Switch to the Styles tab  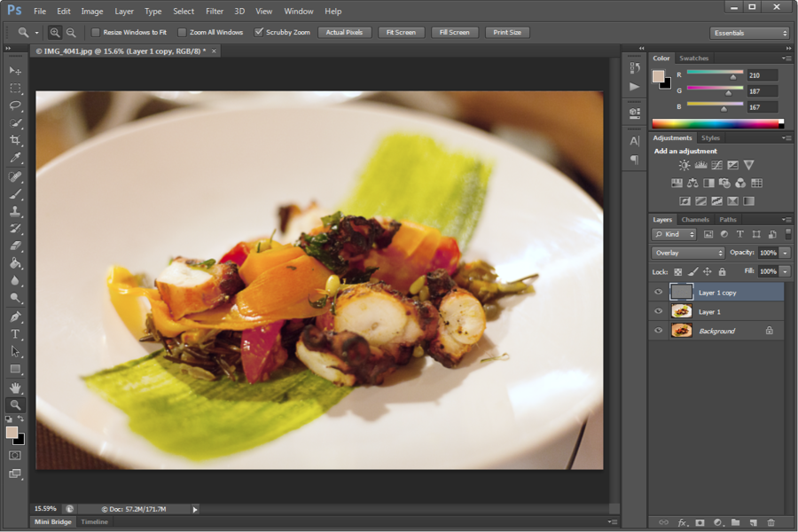tap(710, 137)
